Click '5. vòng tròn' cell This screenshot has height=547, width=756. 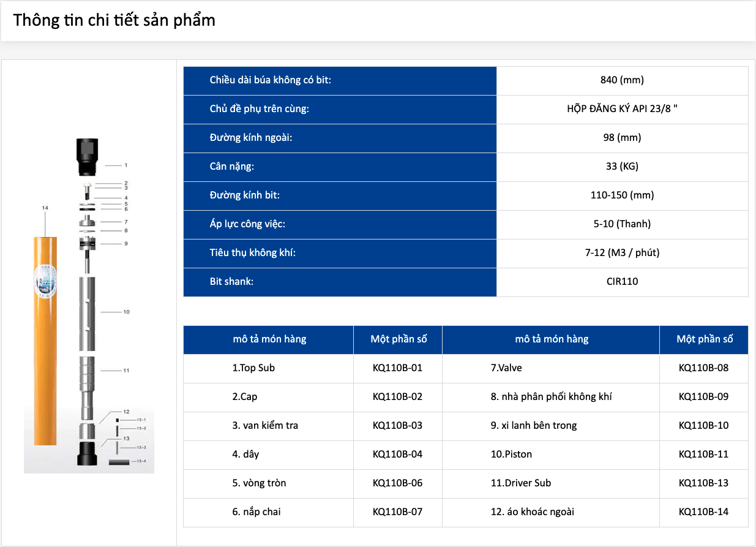[269, 483]
